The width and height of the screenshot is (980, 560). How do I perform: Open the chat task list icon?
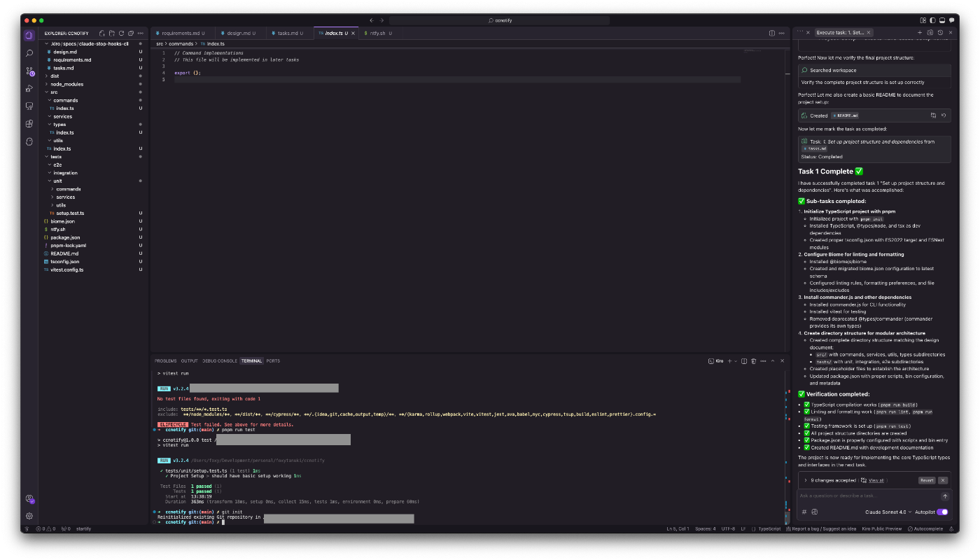pyautogui.click(x=930, y=32)
